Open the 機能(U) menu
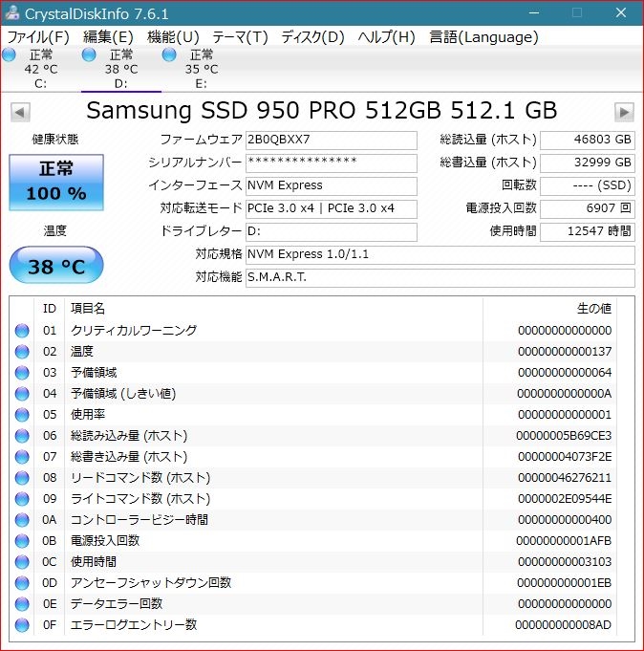The height and width of the screenshot is (651, 644). pos(173,37)
